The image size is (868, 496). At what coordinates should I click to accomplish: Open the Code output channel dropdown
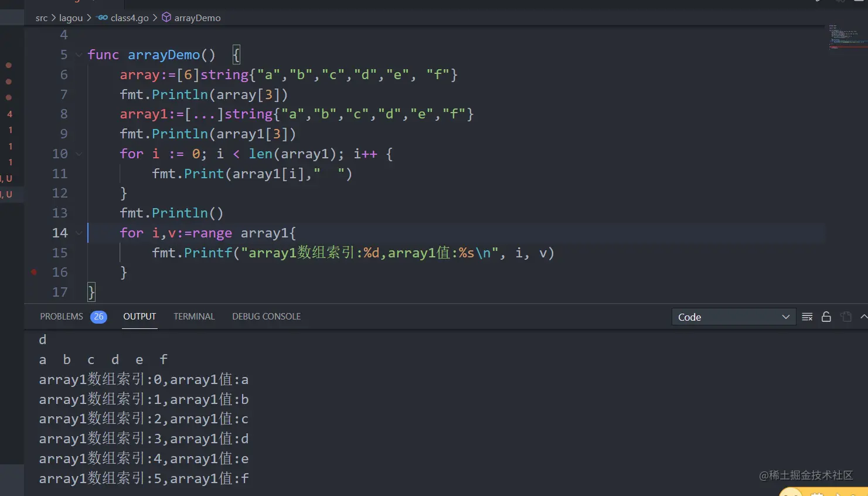734,317
